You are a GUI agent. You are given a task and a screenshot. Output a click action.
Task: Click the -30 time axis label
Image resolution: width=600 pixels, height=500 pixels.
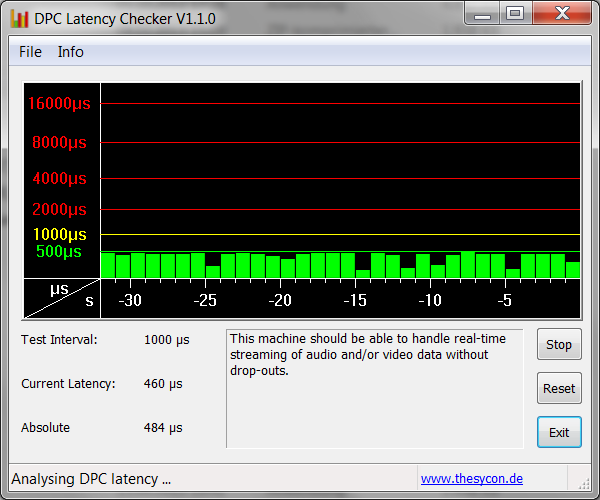click(130, 300)
